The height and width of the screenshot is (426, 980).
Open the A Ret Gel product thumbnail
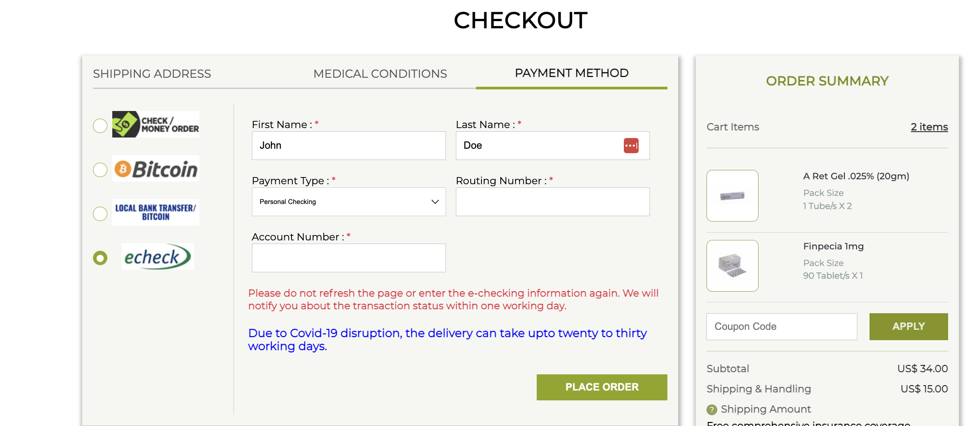point(732,195)
